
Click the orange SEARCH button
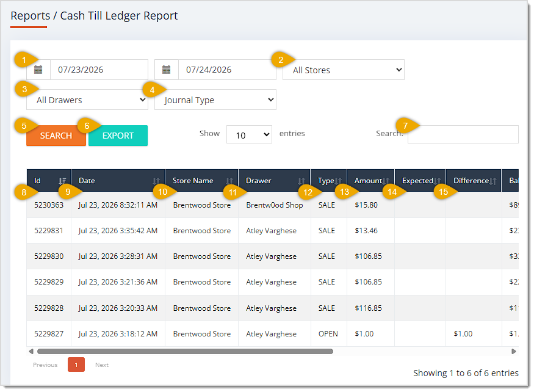56,136
